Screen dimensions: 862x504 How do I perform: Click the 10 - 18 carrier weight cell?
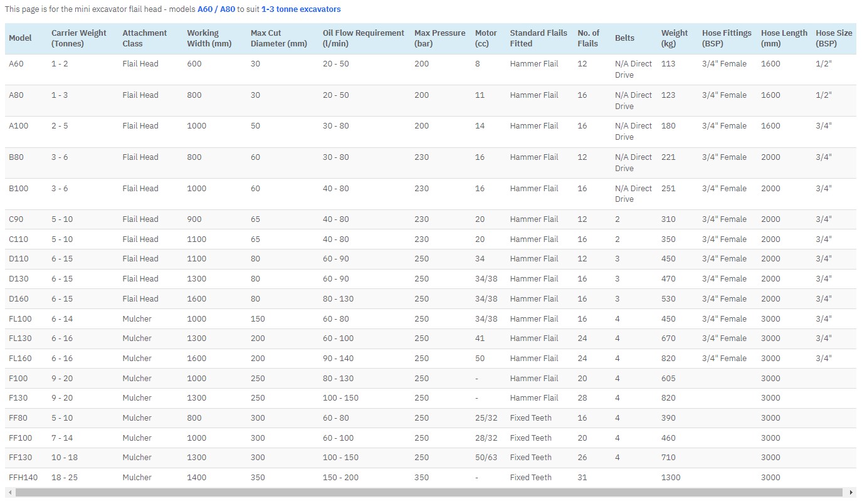click(x=65, y=458)
